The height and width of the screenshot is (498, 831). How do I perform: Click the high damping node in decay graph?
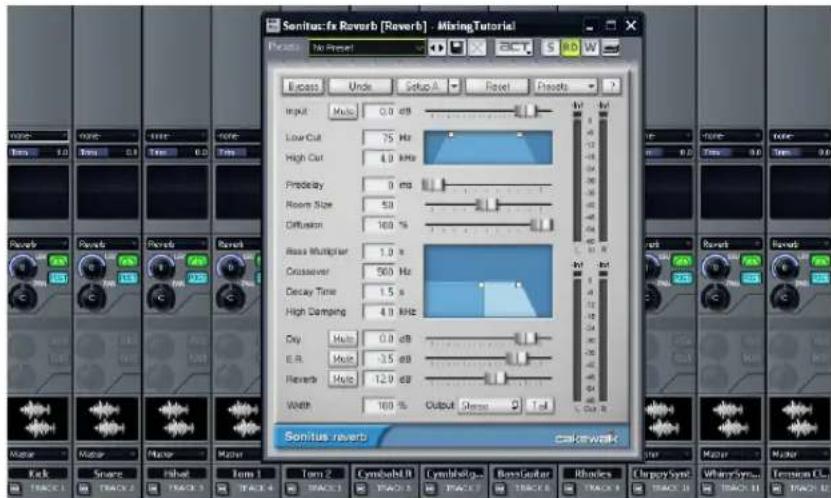tap(518, 285)
